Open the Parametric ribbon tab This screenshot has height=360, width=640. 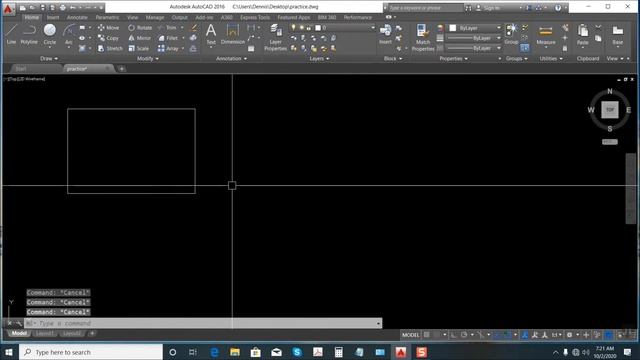click(x=107, y=18)
